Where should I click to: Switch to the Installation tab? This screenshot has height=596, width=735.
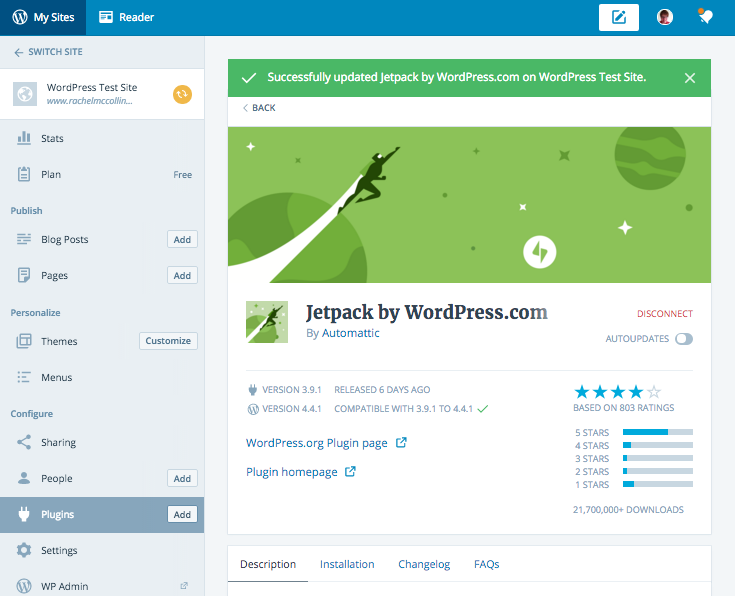[347, 564]
